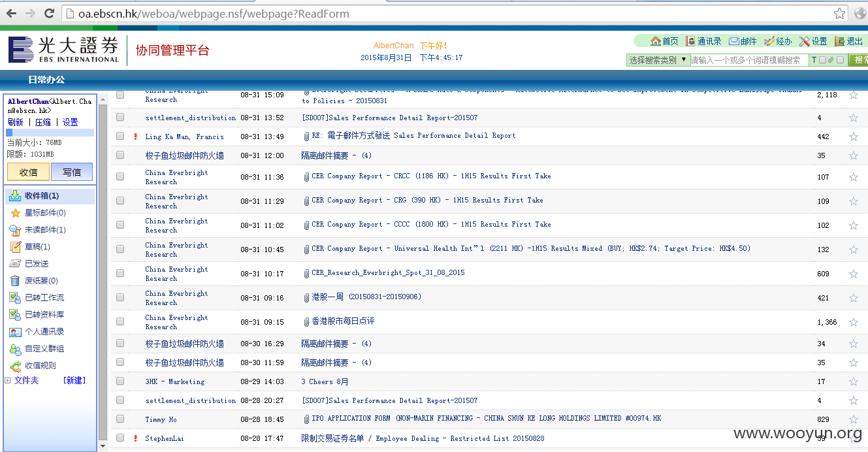
Task: Star the 3HK - Marketing email
Action: 853,381
